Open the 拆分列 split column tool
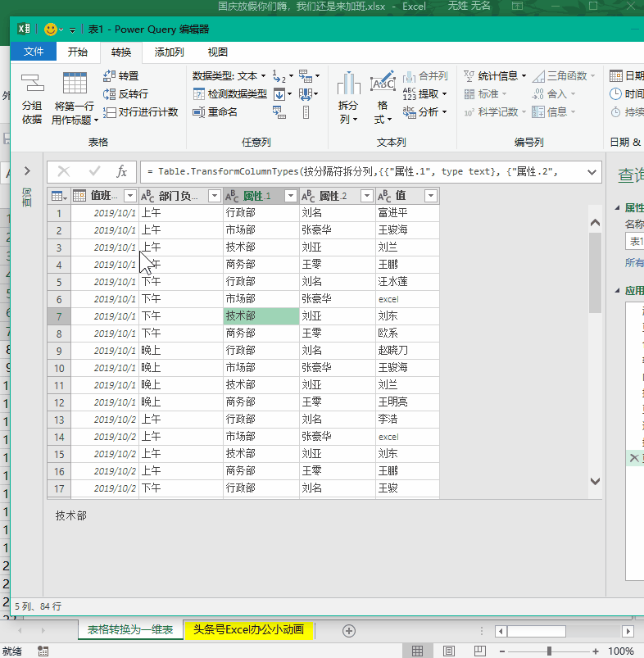 pos(348,98)
